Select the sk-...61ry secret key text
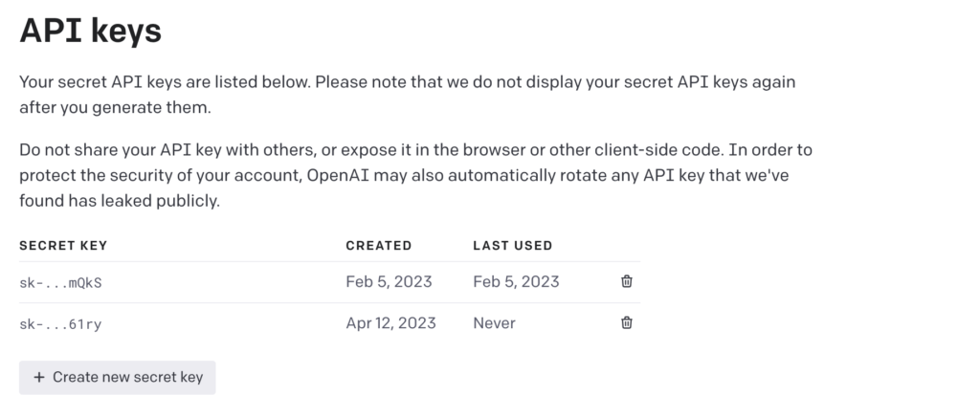This screenshot has height=418, width=980. click(60, 324)
